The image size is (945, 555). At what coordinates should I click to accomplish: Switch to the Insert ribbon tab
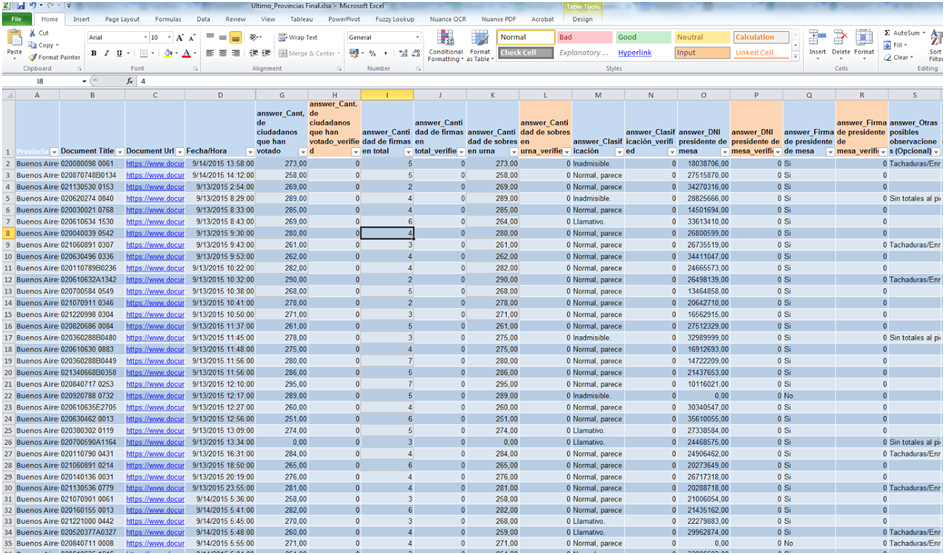[x=81, y=19]
